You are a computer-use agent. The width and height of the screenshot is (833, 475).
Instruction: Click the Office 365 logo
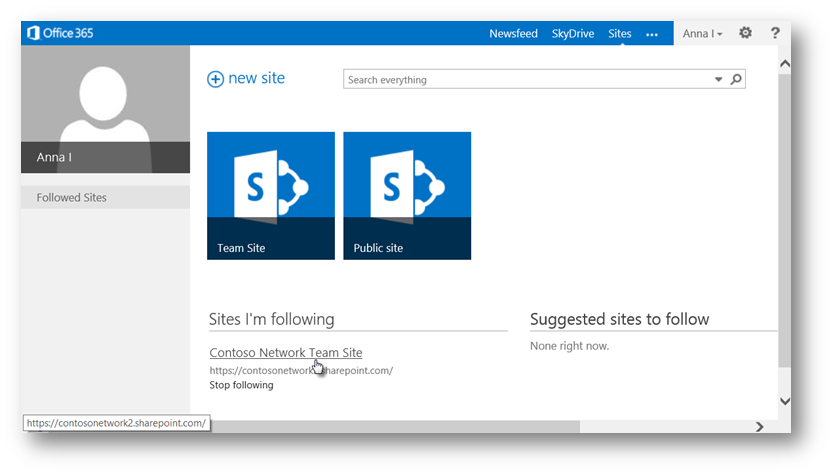(x=60, y=33)
